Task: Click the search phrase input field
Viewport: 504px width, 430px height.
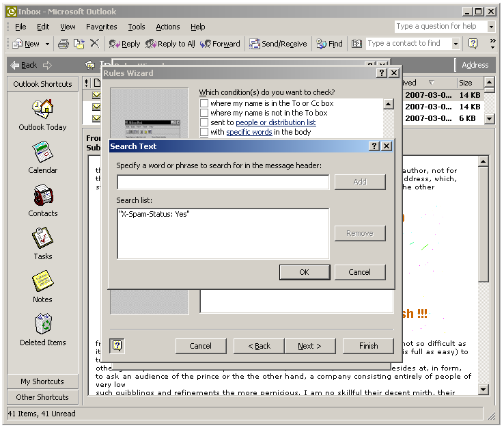Action: coord(223,182)
